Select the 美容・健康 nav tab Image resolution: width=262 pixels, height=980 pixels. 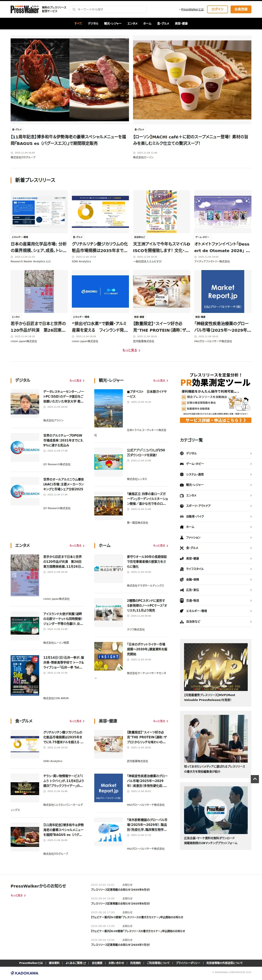coord(181,24)
